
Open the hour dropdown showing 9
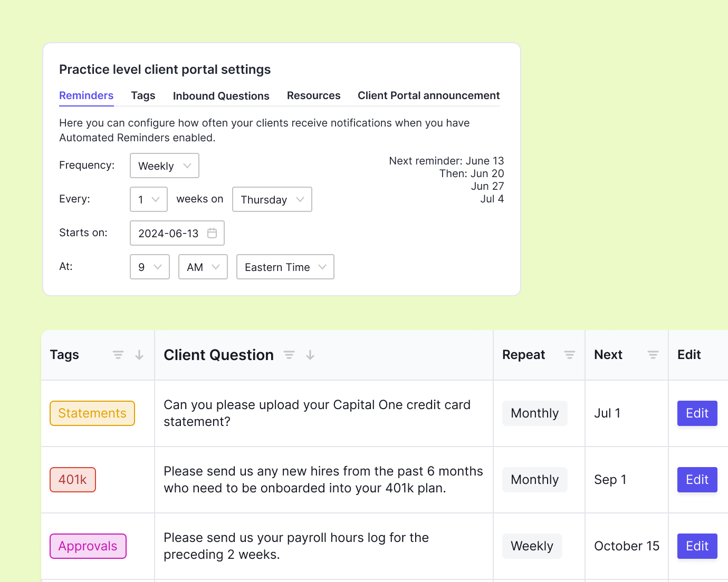(149, 267)
